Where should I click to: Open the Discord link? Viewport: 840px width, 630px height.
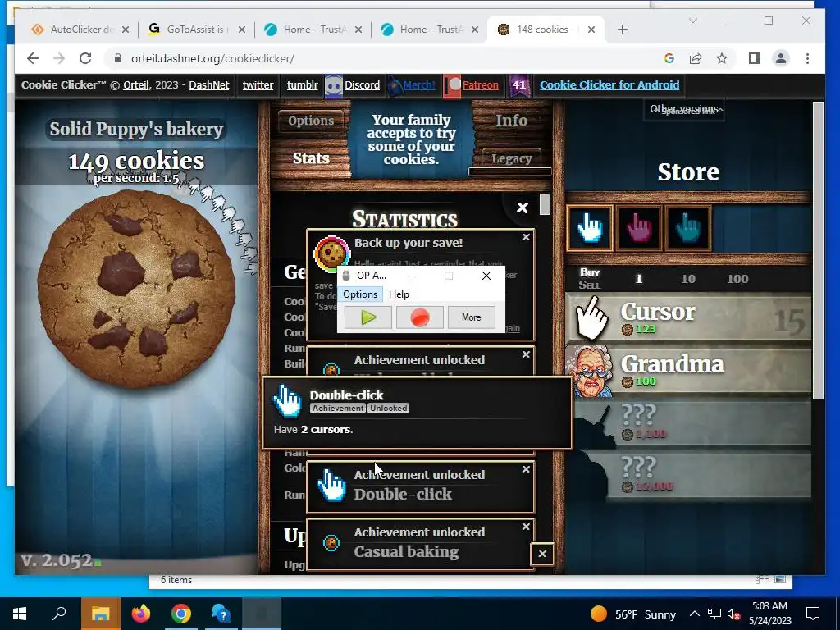click(362, 84)
